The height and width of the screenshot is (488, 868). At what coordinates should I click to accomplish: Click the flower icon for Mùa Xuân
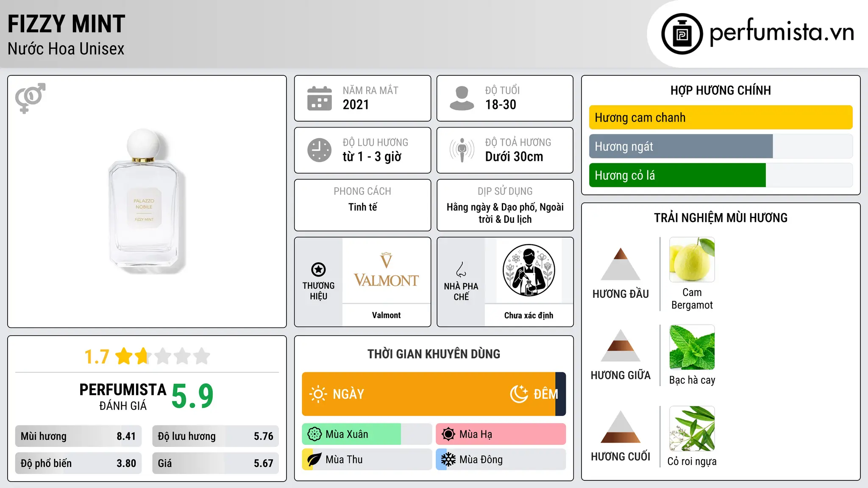[314, 434]
